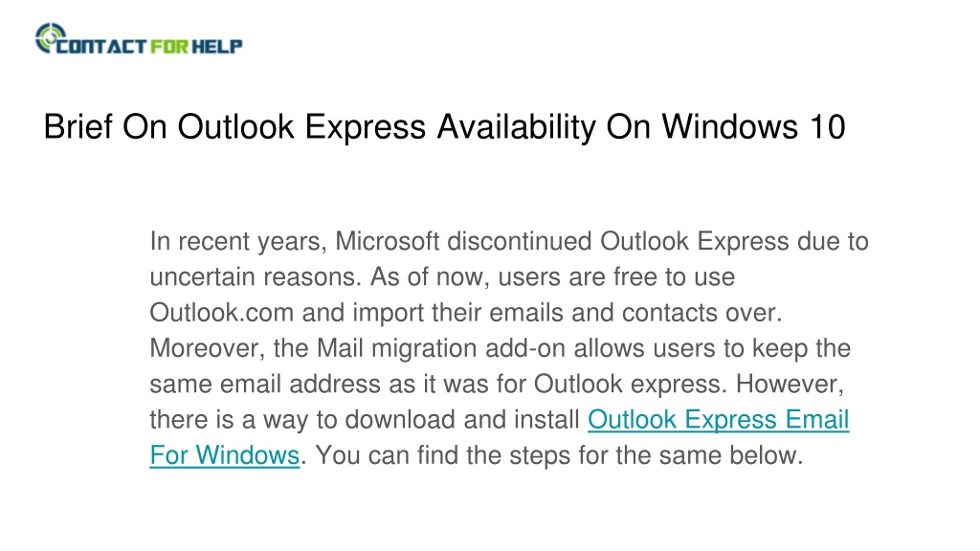The width and height of the screenshot is (980, 551).
Task: Click the word "However" in the paragraph
Action: point(789,384)
